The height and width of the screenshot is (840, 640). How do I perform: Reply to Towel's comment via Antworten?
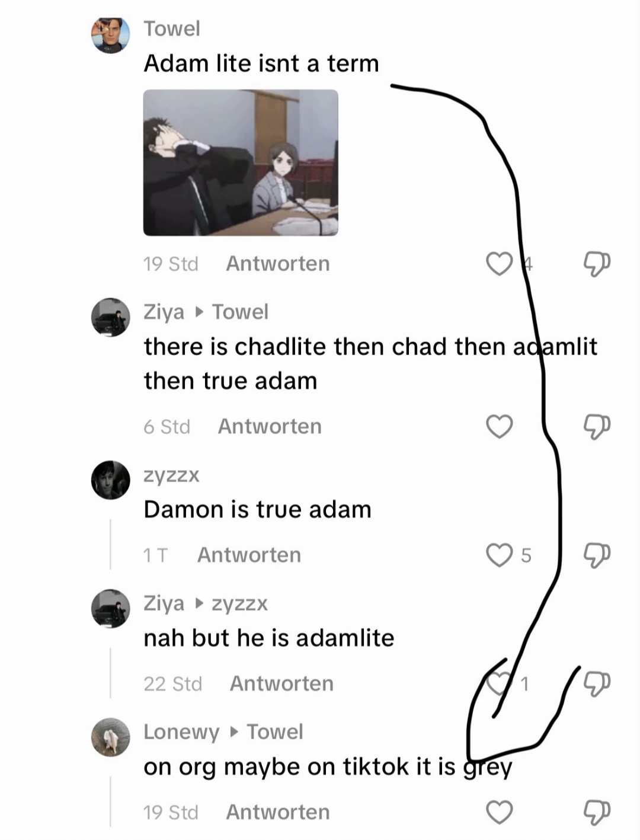[278, 264]
